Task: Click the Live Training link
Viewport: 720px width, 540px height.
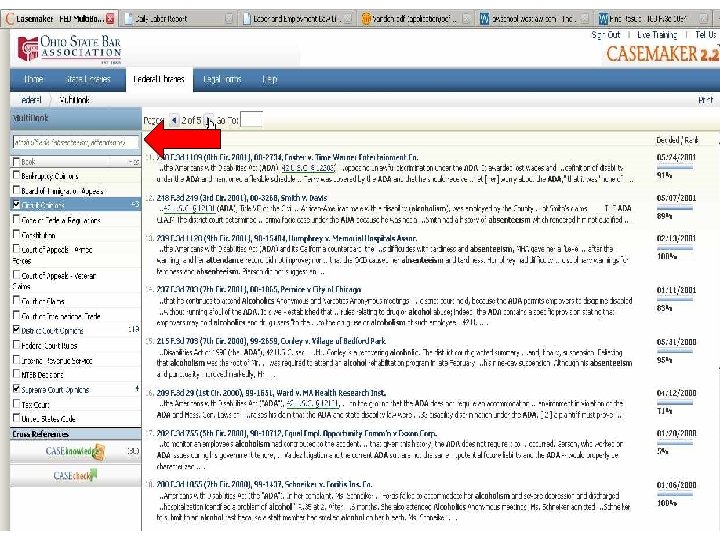Action: pos(657,35)
